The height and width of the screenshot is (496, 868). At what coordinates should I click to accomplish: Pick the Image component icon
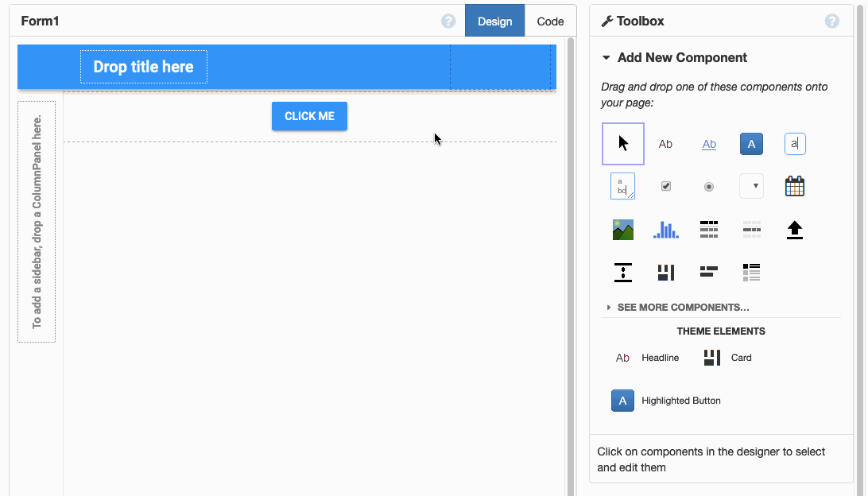623,230
